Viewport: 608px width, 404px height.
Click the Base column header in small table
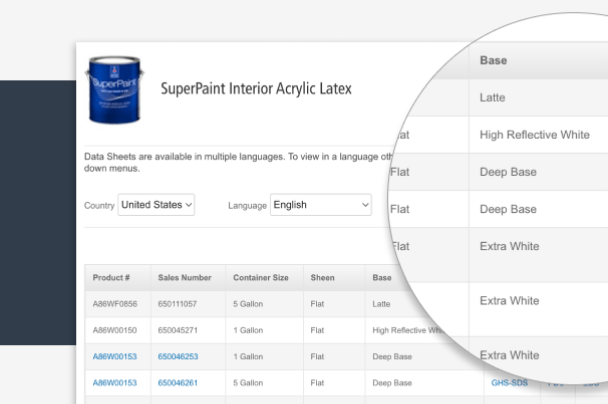click(382, 278)
